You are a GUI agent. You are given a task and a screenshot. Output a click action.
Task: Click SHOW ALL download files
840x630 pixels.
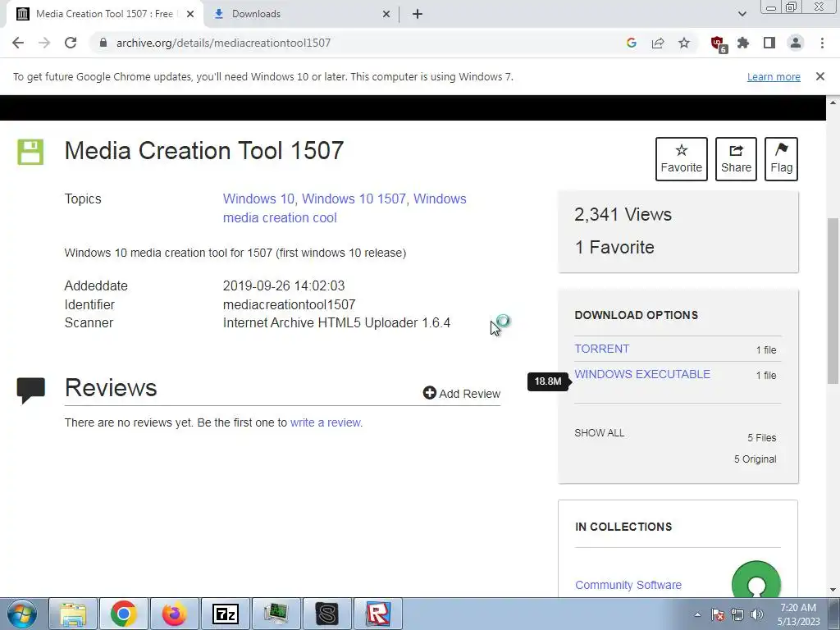[x=599, y=433]
